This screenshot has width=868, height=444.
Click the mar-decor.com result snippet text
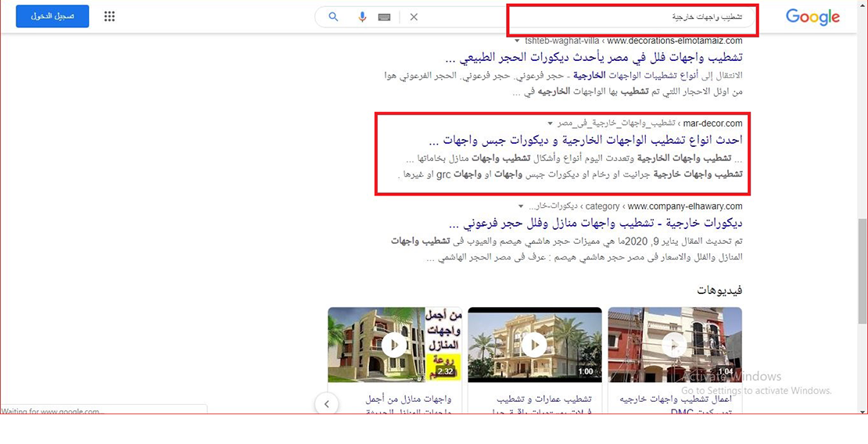click(x=569, y=166)
